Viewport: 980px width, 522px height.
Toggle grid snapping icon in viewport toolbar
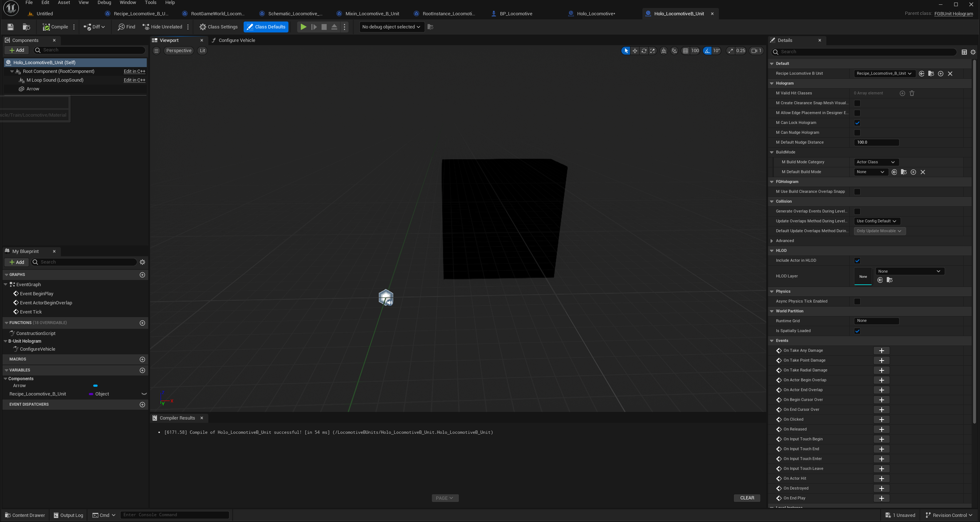685,51
